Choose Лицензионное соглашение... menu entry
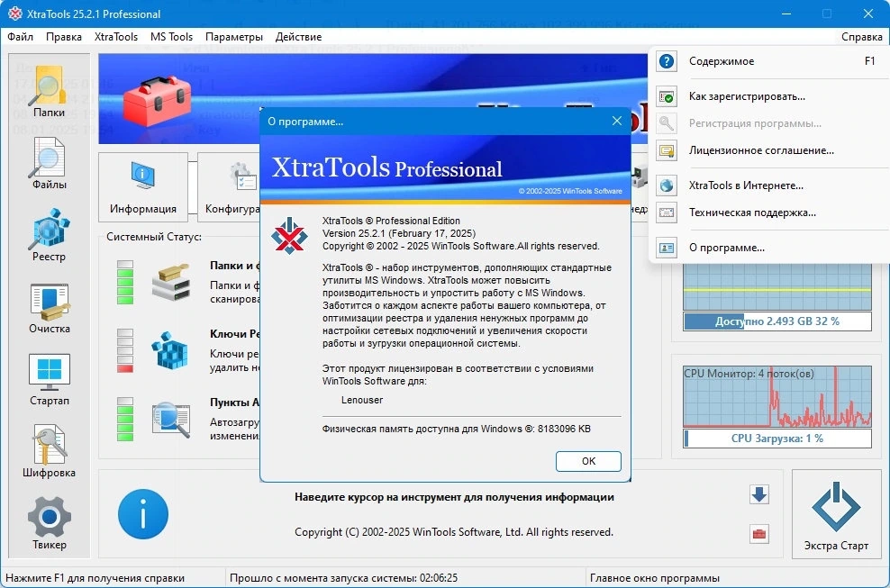Screen dimensions: 890x588 [x=768, y=150]
